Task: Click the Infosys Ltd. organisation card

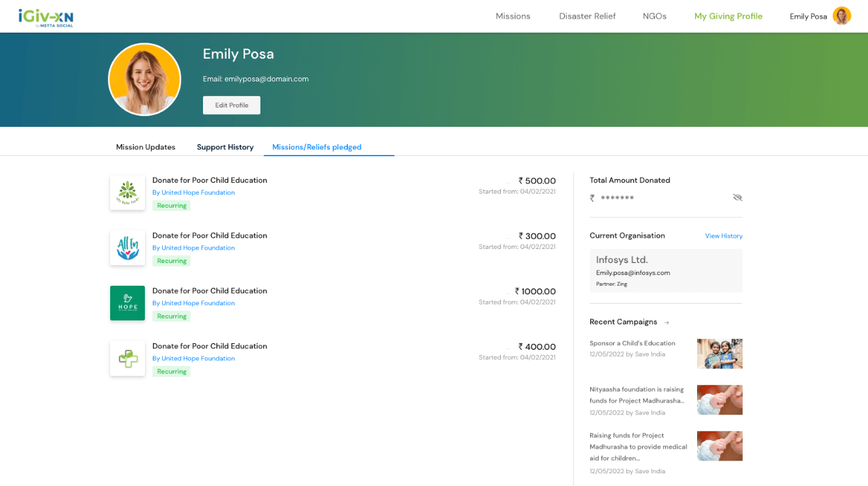Action: 666,270
